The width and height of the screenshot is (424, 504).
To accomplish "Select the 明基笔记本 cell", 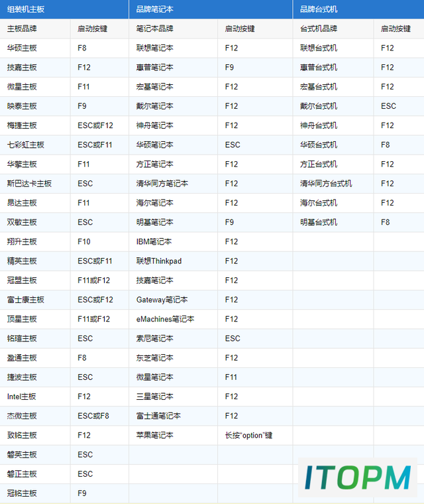I will tap(173, 222).
